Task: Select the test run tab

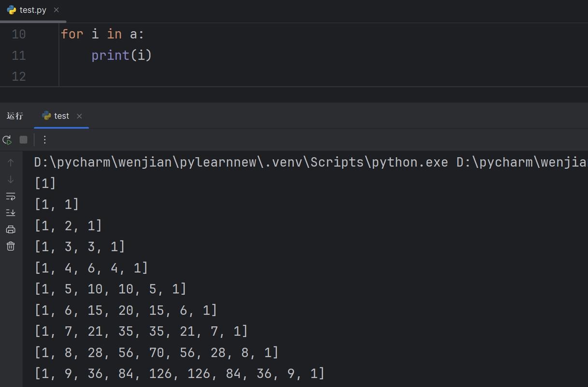Action: (61, 116)
